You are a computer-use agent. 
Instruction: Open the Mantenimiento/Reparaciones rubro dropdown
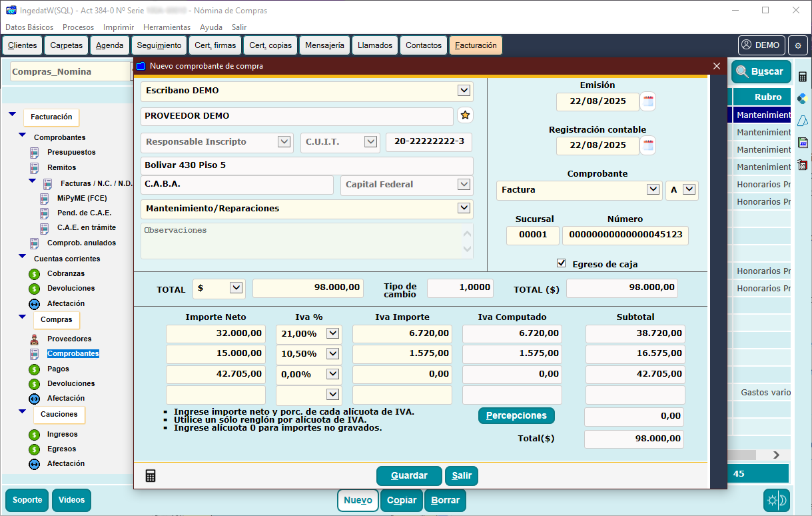tap(464, 208)
